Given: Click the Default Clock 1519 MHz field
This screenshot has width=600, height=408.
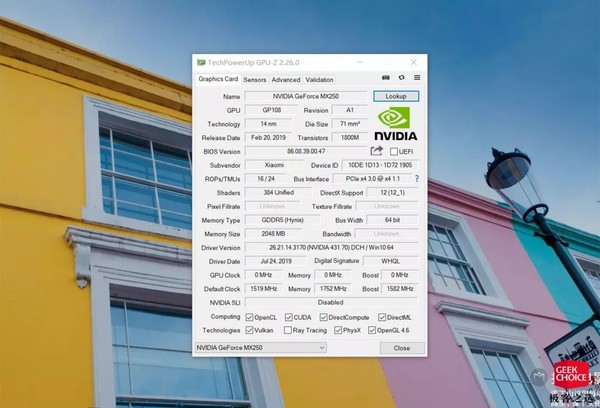Looking at the screenshot, I should click(x=263, y=289).
